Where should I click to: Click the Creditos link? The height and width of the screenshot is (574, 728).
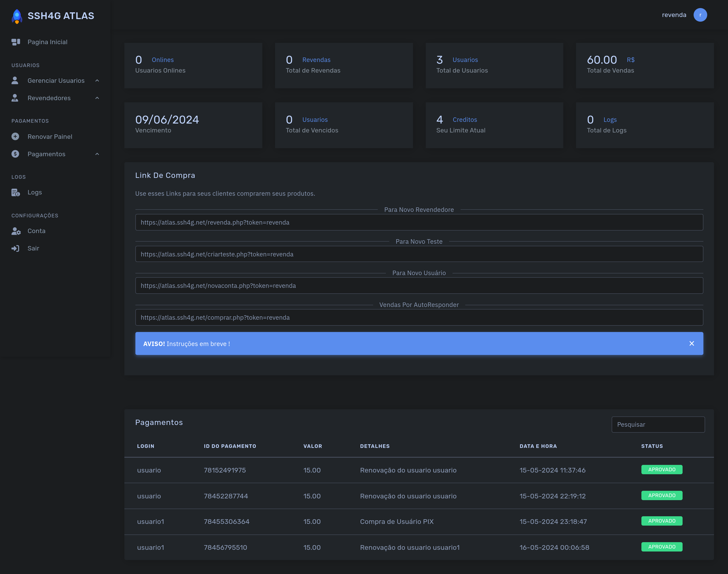click(465, 120)
